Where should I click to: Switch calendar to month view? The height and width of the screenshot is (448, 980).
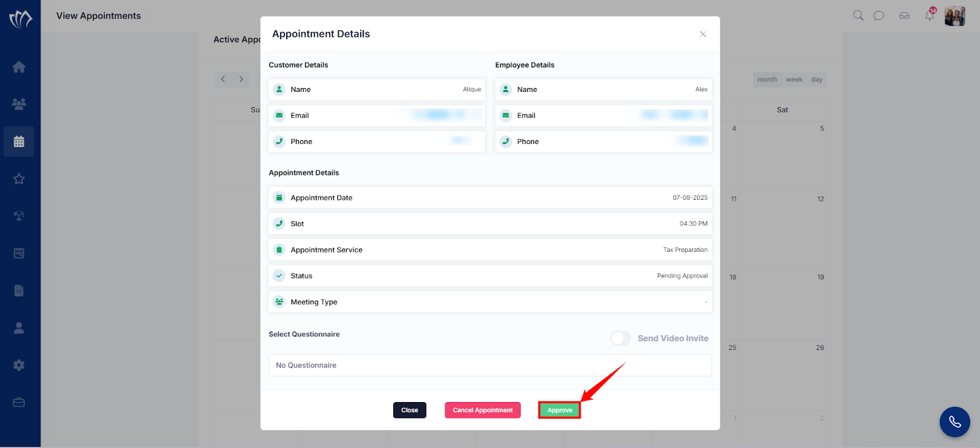767,80
